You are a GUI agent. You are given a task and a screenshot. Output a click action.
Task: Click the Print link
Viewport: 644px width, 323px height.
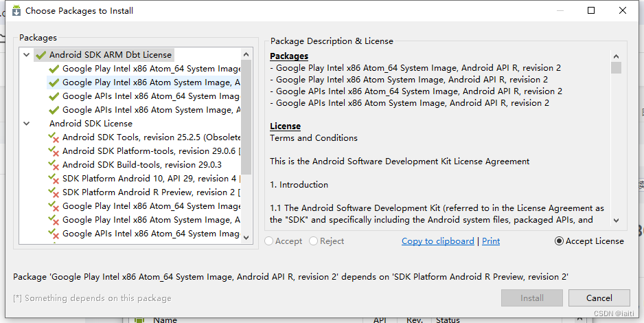pos(491,241)
